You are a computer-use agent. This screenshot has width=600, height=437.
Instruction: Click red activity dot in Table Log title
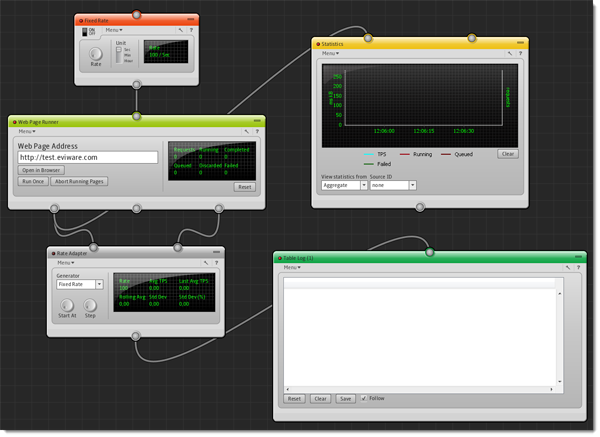[280, 258]
